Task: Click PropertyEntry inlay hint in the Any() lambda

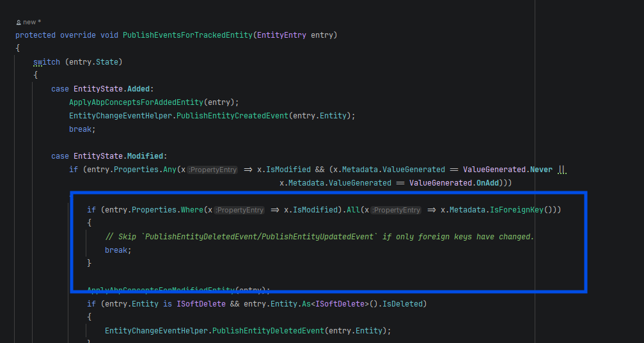Action: pos(214,170)
